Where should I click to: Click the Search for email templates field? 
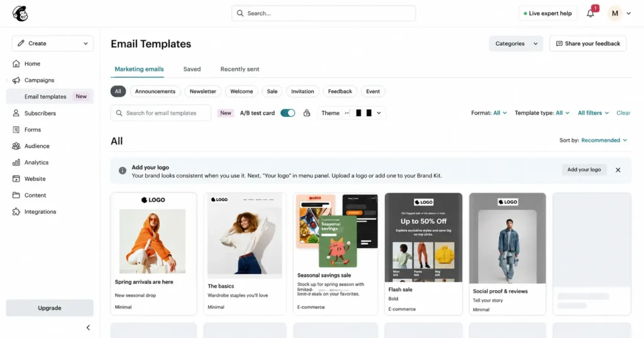pos(160,113)
